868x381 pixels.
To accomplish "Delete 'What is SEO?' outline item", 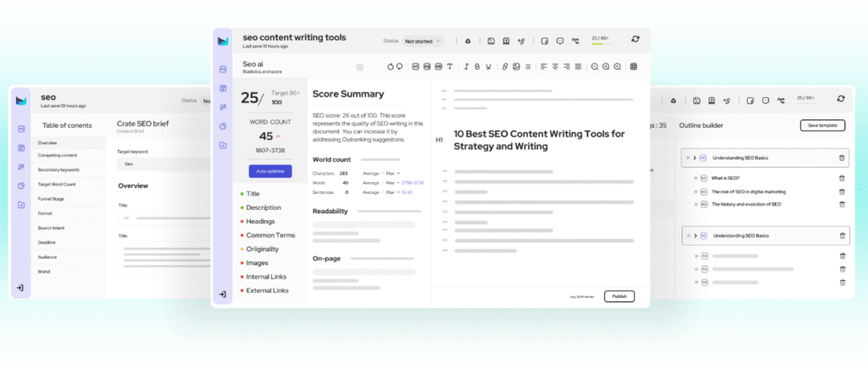I will coord(842,178).
